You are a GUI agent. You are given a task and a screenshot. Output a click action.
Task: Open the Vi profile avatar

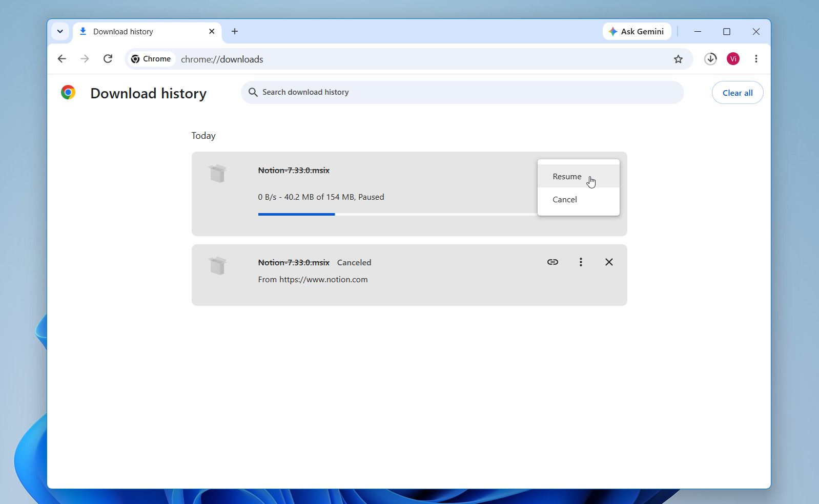tap(733, 59)
